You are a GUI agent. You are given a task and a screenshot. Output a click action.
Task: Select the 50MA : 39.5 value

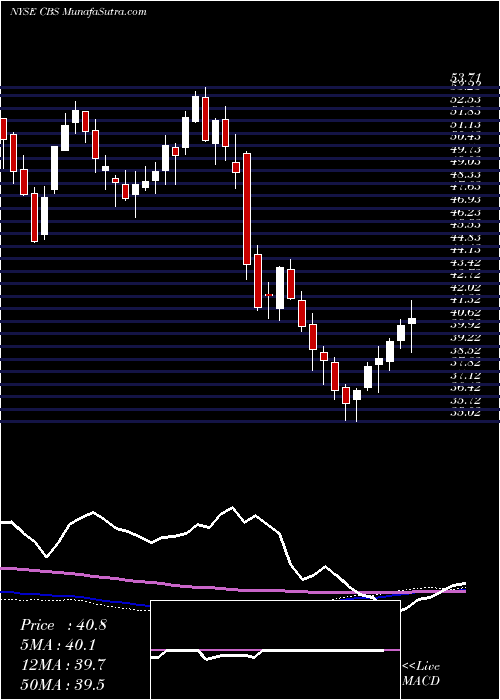tap(62, 684)
